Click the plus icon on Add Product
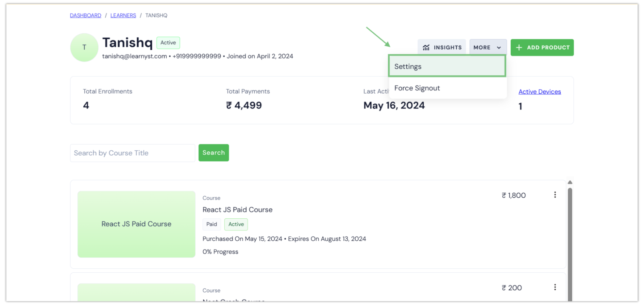The height and width of the screenshot is (305, 644). pos(519,47)
